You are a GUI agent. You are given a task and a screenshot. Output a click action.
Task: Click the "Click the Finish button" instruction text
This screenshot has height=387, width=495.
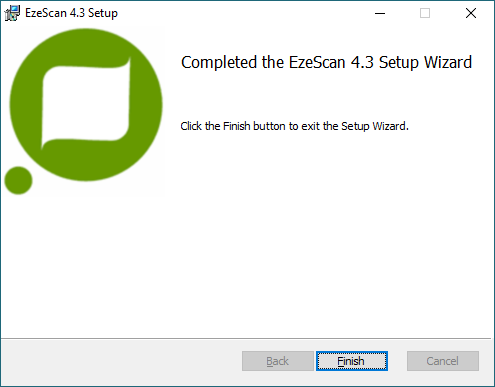[x=294, y=126]
